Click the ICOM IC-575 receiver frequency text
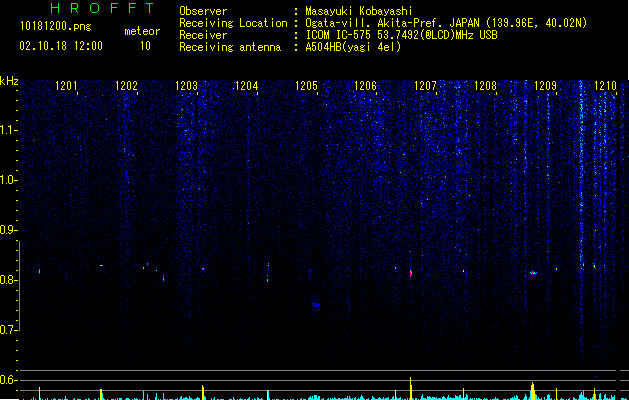The width and height of the screenshot is (629, 400). (x=401, y=35)
